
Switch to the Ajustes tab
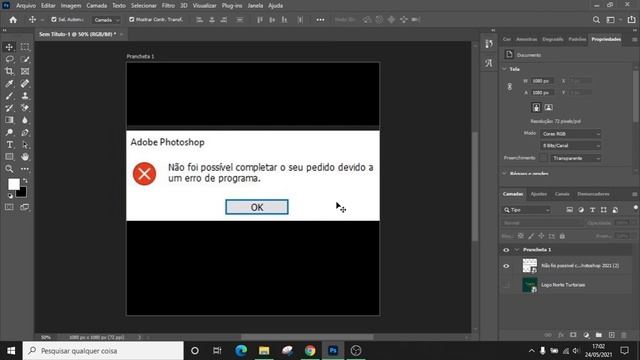538,194
